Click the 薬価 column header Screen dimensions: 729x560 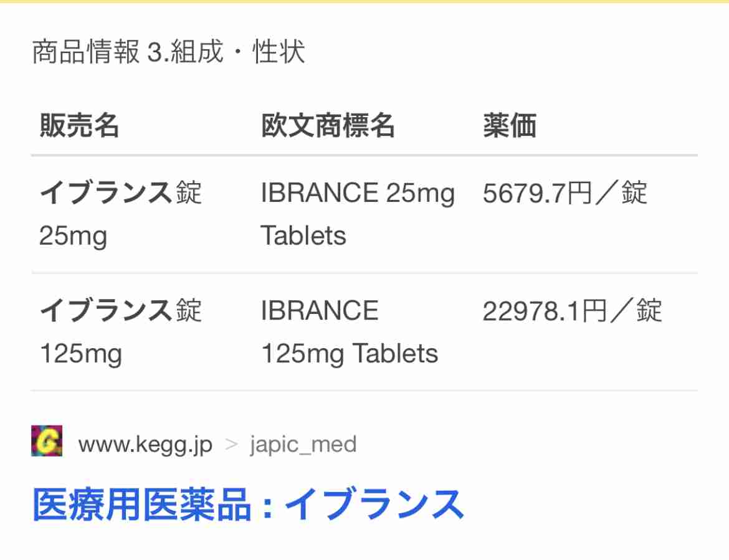point(510,125)
